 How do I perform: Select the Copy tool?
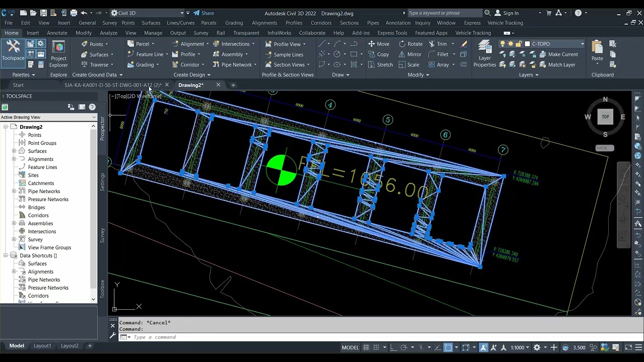pos(378,54)
